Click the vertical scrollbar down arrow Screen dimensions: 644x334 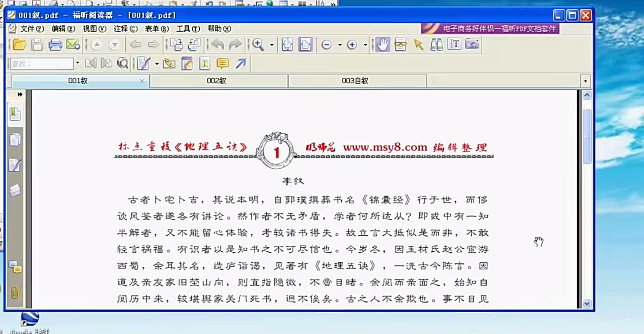coord(587,304)
